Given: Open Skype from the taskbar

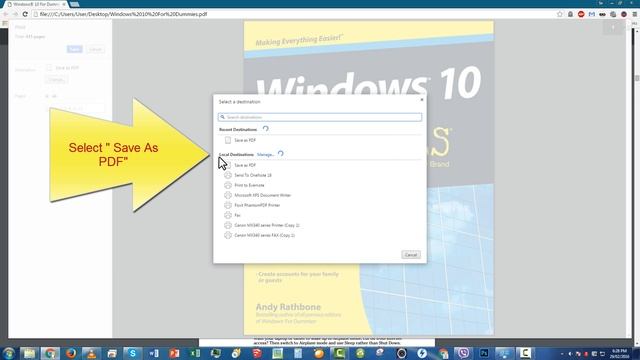Looking at the screenshot, I should (x=133, y=353).
